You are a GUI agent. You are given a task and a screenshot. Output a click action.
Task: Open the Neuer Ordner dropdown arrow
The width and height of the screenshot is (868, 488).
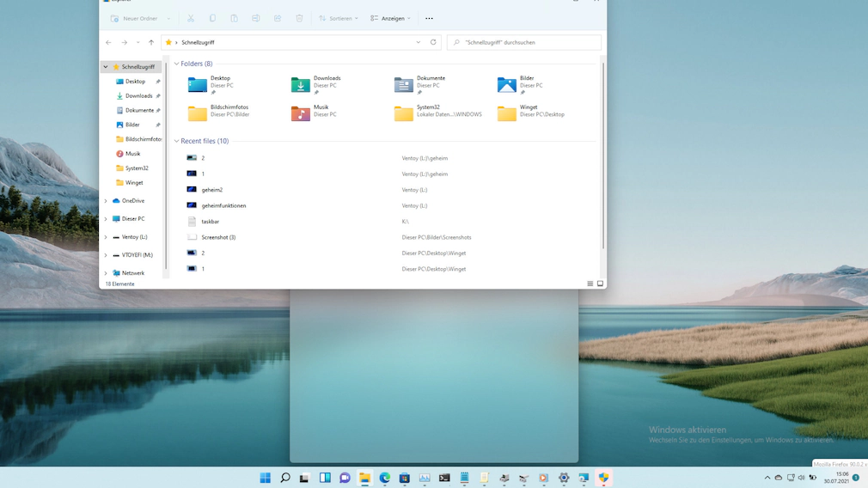coord(168,19)
